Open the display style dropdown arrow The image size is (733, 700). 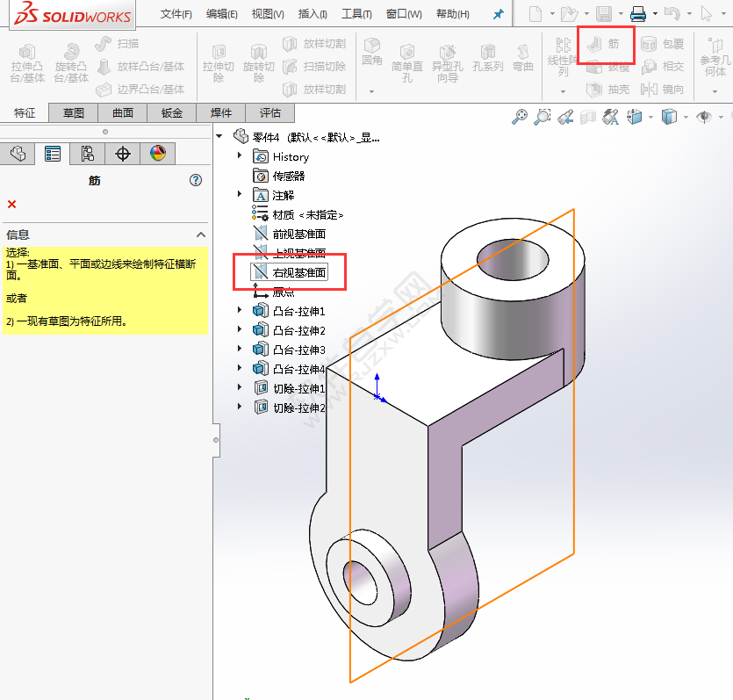686,119
